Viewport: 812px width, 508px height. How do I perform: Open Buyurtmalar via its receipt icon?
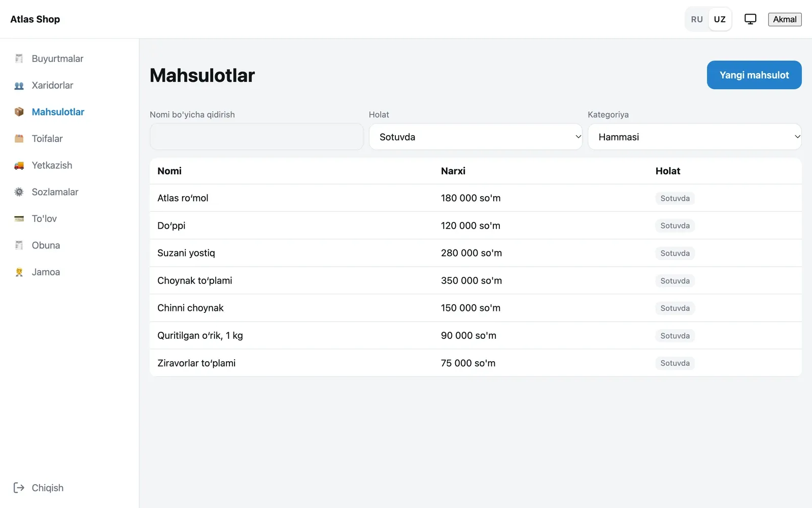click(x=19, y=58)
